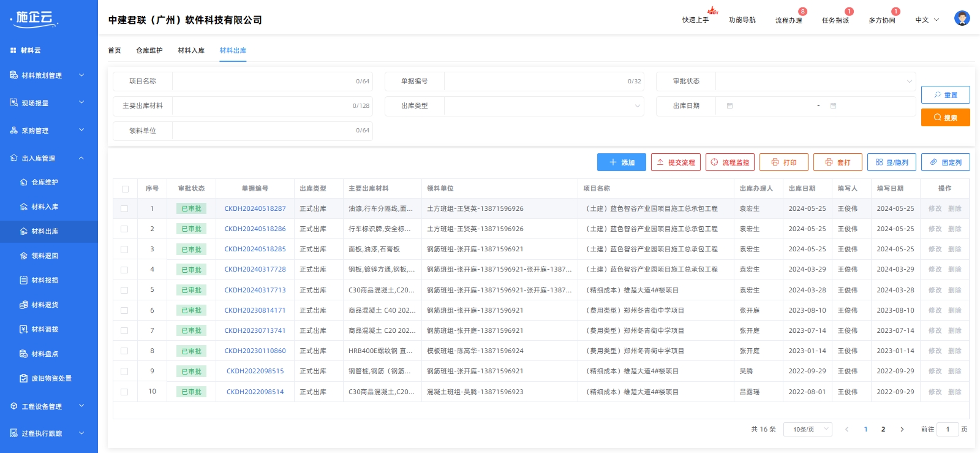This screenshot has width=980, height=453.
Task: Open document link CKDH20240518287
Action: pyautogui.click(x=255, y=209)
